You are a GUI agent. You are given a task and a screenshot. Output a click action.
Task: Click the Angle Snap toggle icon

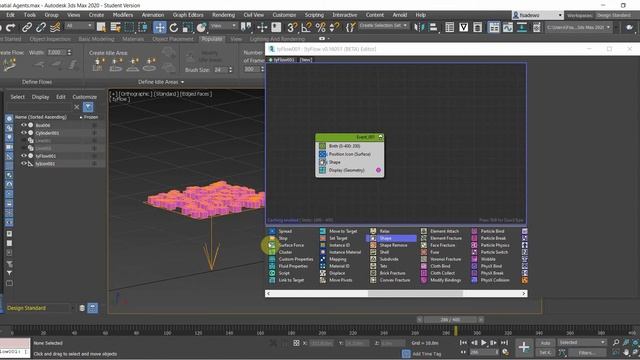tap(306, 27)
